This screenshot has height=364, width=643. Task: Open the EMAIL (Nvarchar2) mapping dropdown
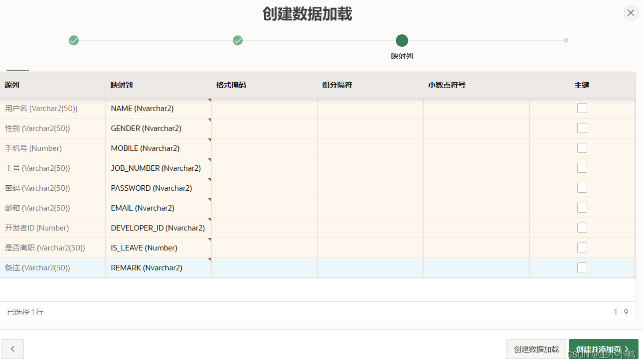tap(159, 208)
